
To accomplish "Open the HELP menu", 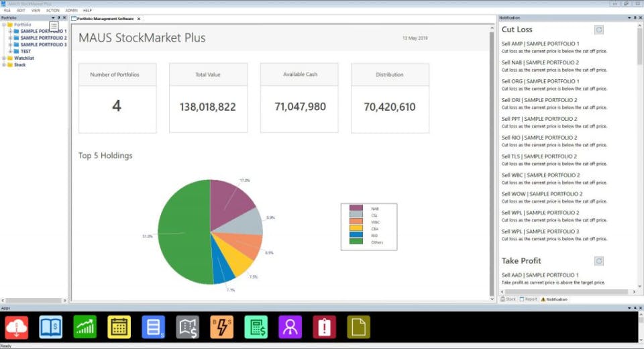I will pyautogui.click(x=87, y=10).
